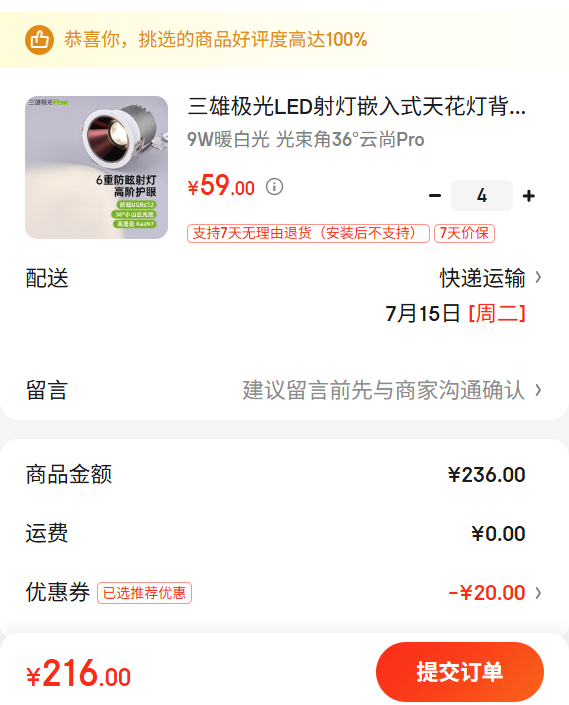Select the 建议留言前先与商家沟通确认 message field
569x705 pixels.
(383, 390)
